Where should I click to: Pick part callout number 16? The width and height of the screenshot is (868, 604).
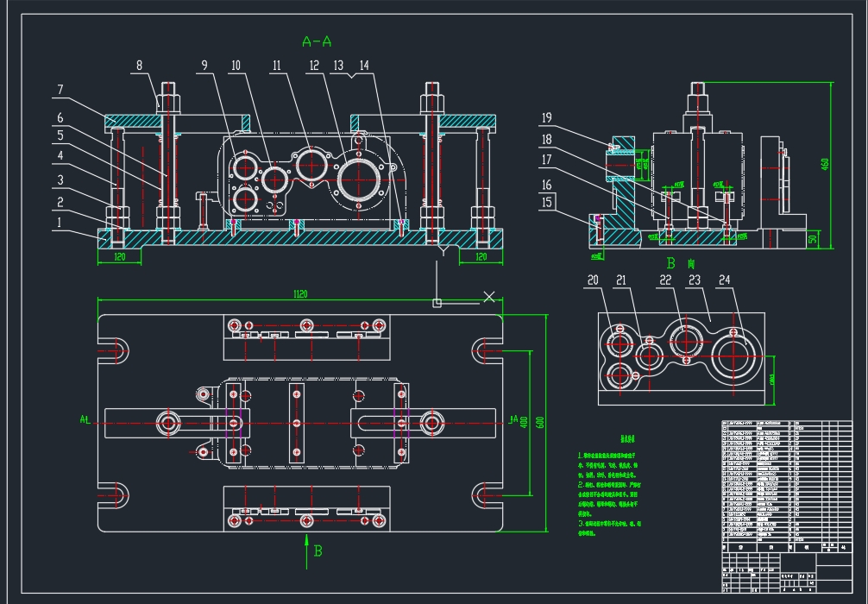coord(546,185)
